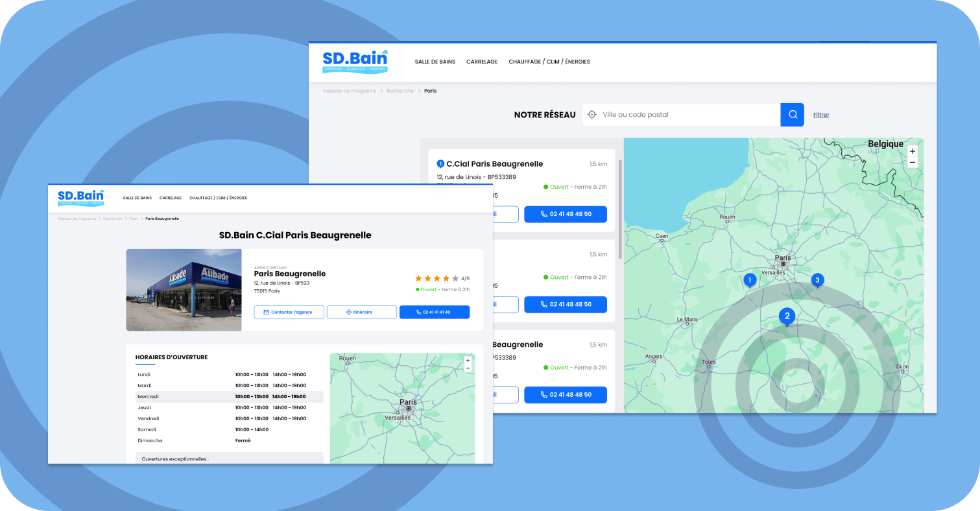Click the Samedi opening hours row
Viewport: 980px width, 511px height.
(230, 429)
